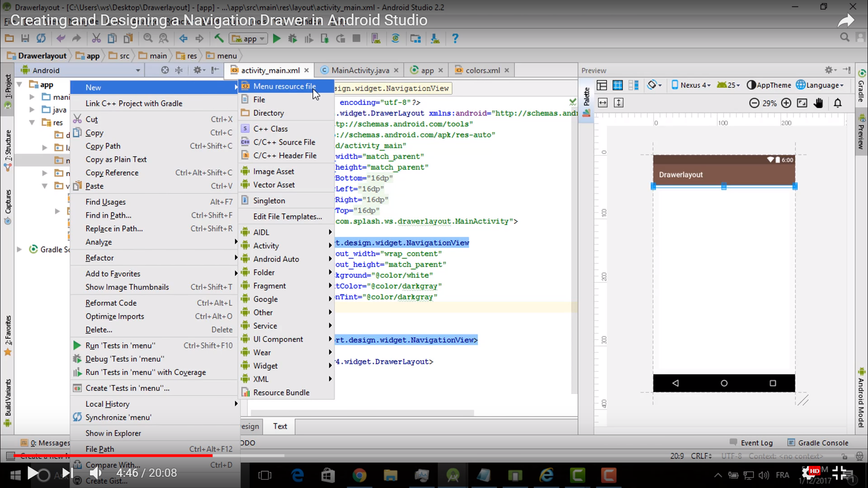Click the Zoom In plus icon in Preview
The image size is (868, 488).
[786, 103]
